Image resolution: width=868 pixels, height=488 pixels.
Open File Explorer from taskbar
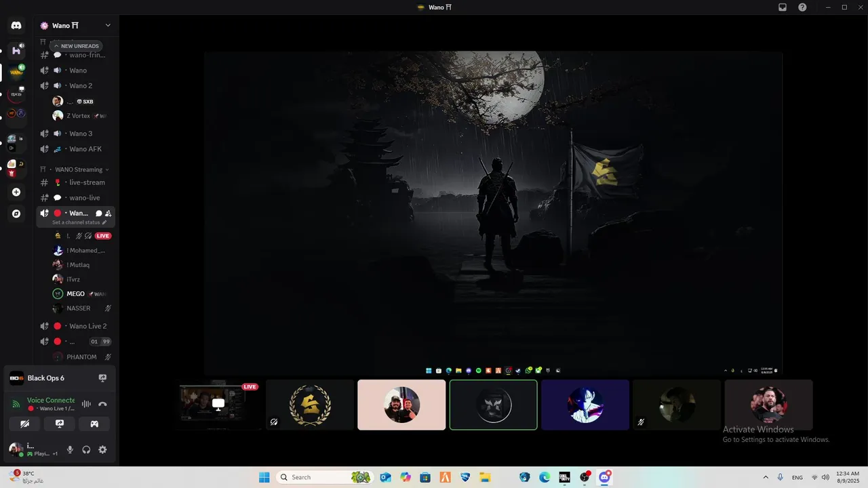485,477
